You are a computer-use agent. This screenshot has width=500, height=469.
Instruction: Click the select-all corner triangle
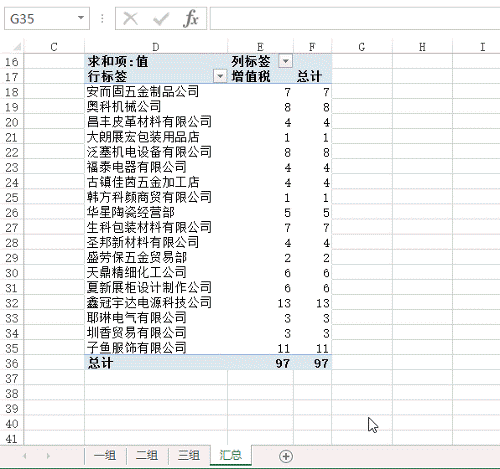(16, 46)
